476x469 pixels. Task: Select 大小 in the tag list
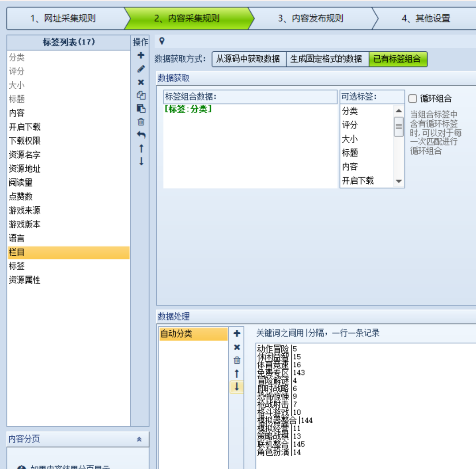coord(68,85)
